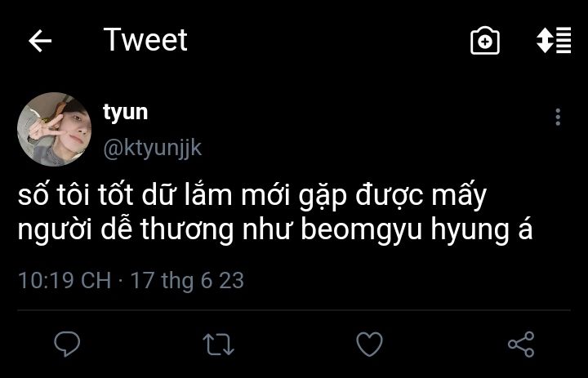Click the tweet's first line of text

pos(252,196)
